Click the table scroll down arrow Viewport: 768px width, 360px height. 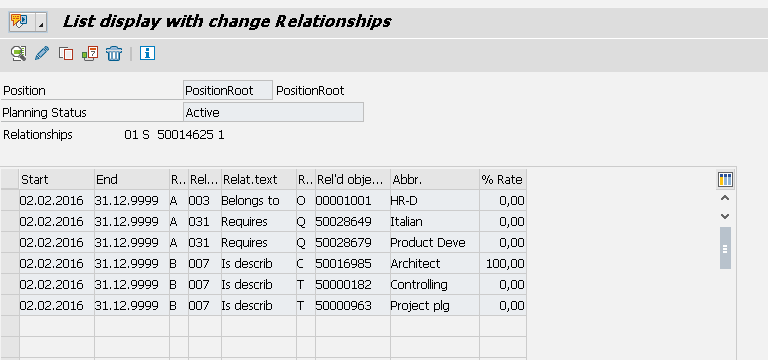[725, 216]
